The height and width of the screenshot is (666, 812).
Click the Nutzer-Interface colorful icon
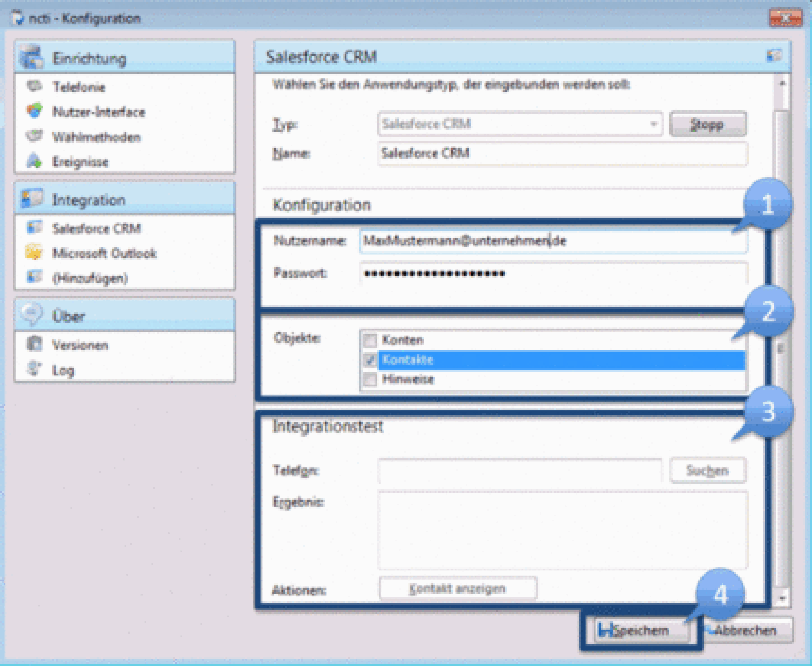coord(34,111)
